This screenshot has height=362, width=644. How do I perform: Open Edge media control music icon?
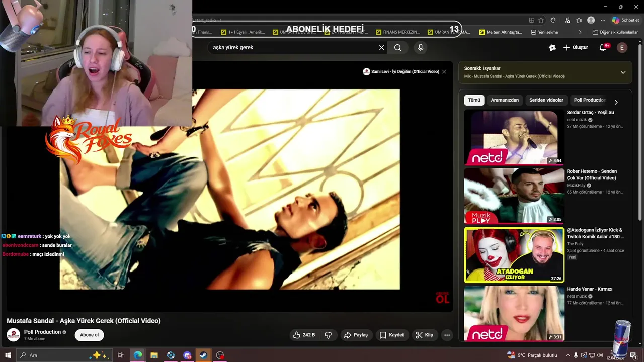coord(567,20)
